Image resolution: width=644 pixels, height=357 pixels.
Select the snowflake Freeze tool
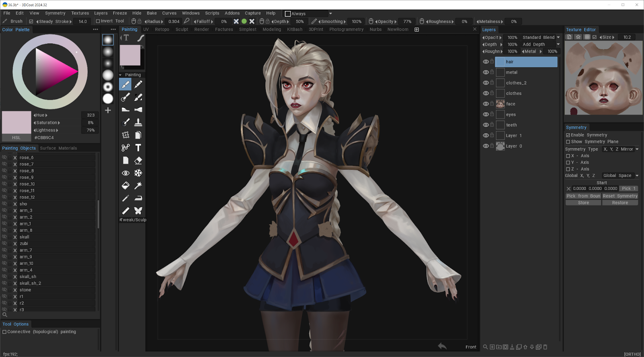[x=138, y=173]
